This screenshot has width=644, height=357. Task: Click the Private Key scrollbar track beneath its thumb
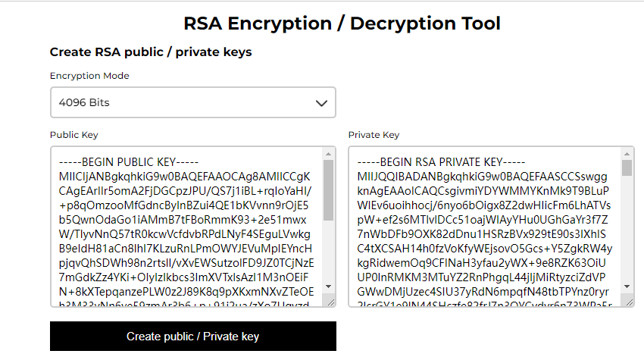pos(627,229)
